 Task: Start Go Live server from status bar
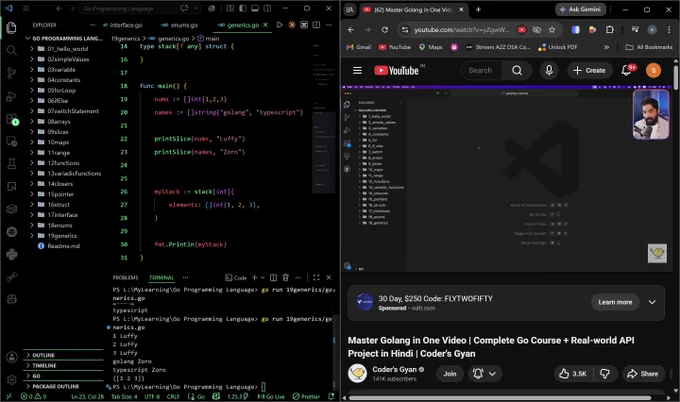271,396
